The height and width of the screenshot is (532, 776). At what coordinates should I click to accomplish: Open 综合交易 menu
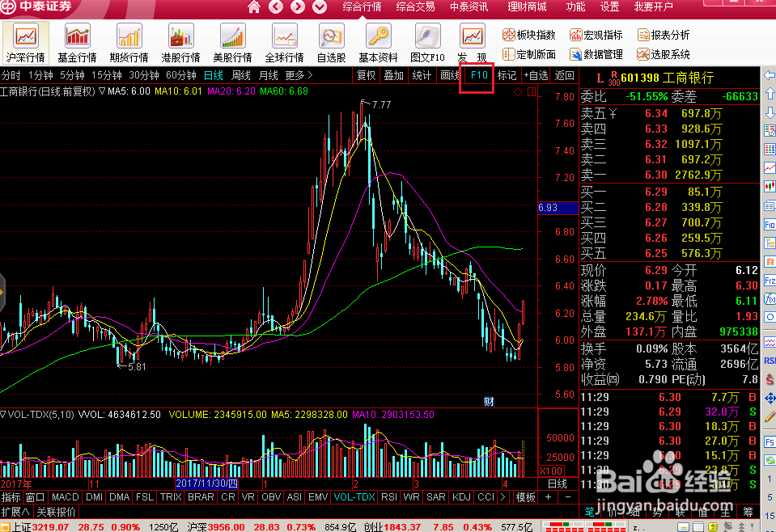tap(415, 7)
